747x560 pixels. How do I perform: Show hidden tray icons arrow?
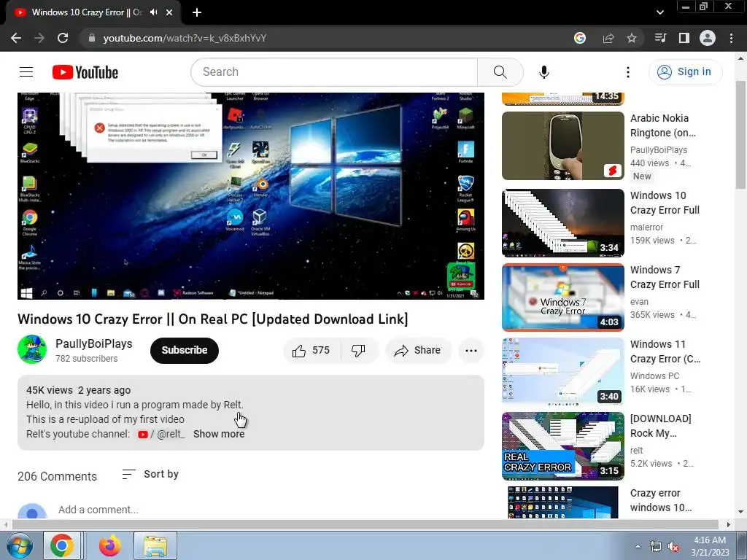(638, 546)
